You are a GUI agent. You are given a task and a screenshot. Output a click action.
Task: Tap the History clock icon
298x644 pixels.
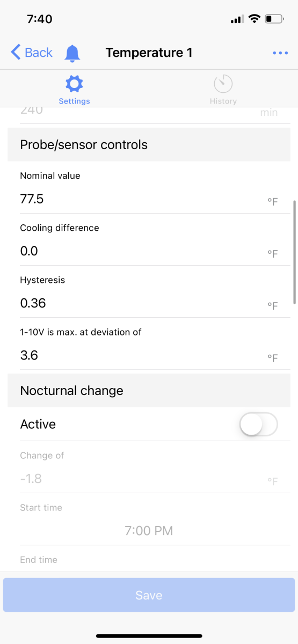click(x=223, y=84)
